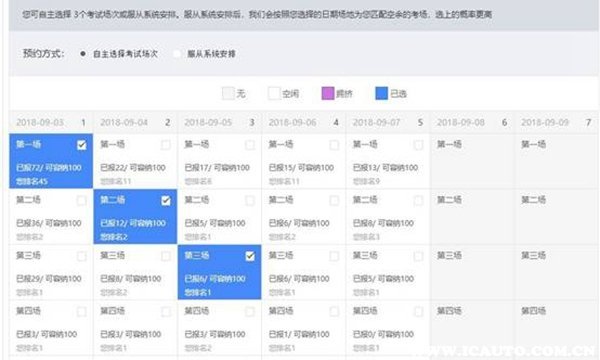600x360 pixels.
Task: Click 第一场 cell on 2018-09-08
Action: click(472, 161)
